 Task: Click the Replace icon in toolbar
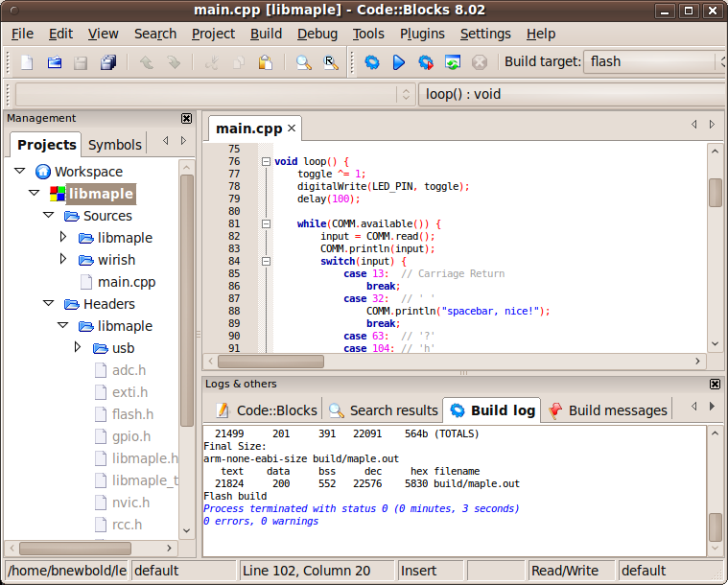pyautogui.click(x=330, y=62)
